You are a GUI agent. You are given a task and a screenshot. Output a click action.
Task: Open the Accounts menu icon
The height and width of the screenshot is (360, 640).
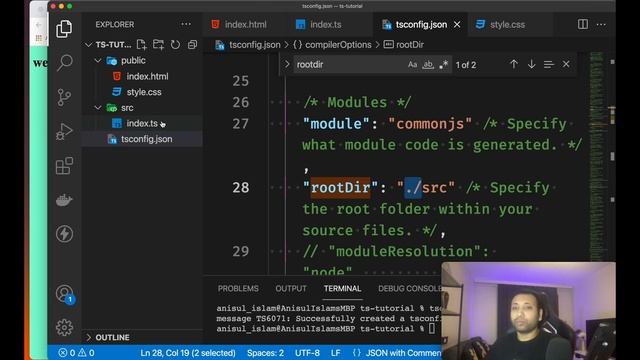[64, 293]
